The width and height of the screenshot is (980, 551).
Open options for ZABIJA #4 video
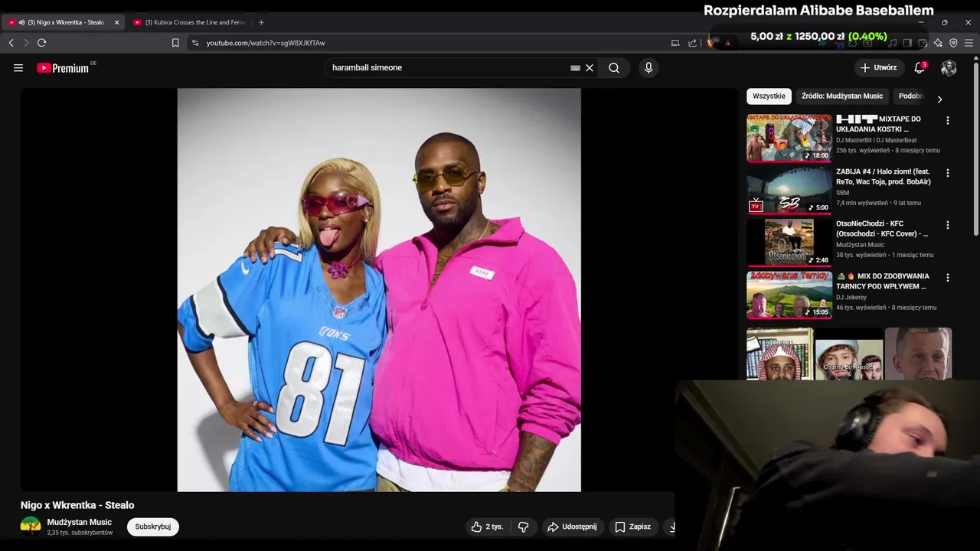[x=948, y=173]
